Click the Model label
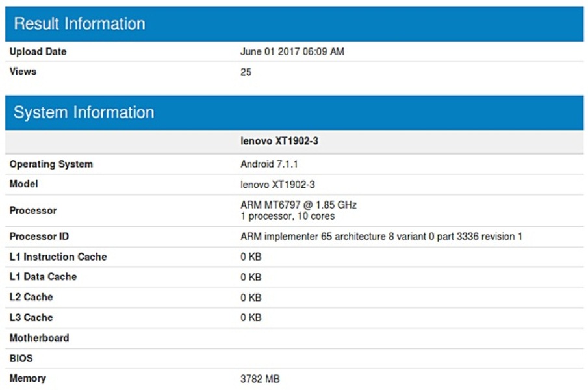Viewport: 588px width, 390px height. point(23,184)
